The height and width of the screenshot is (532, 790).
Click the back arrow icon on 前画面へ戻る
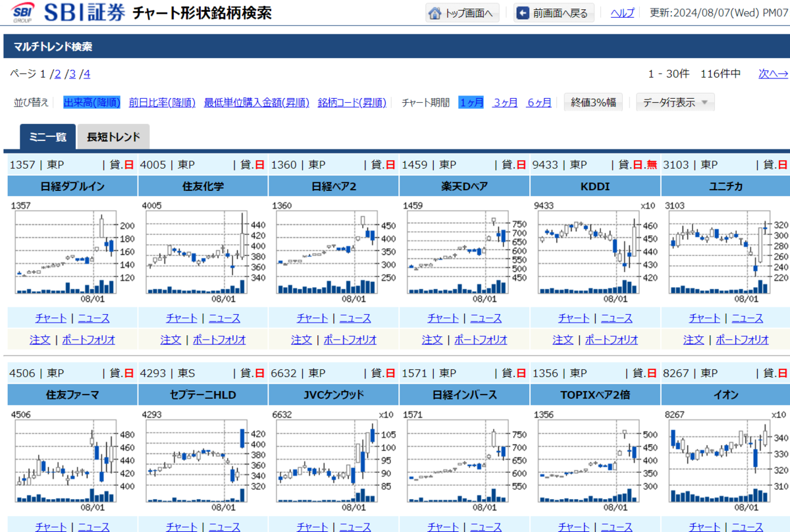(x=523, y=13)
